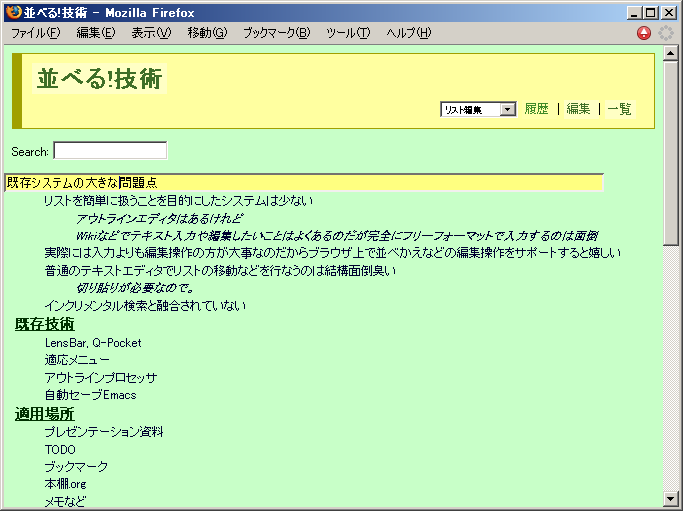Click the Firefox throbber activity icon
683x511 pixels.
[x=666, y=33]
